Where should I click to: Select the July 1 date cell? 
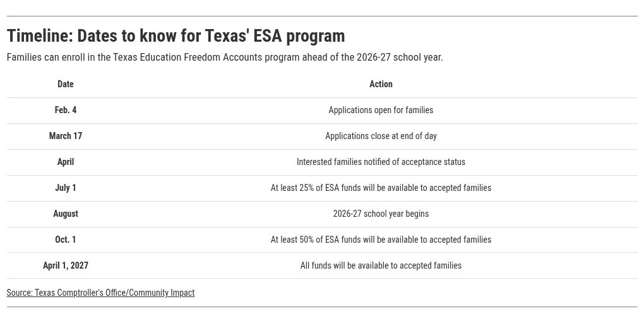coord(66,188)
